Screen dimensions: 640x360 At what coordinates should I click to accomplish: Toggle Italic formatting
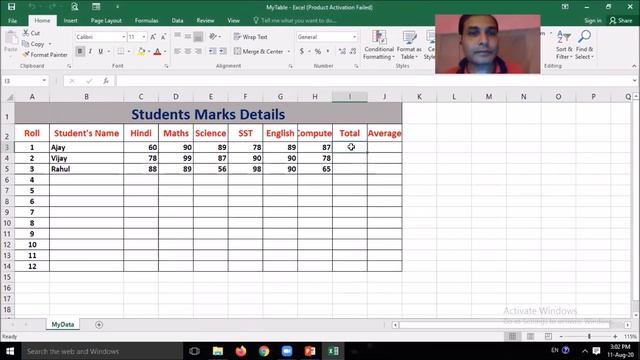pyautogui.click(x=90, y=51)
